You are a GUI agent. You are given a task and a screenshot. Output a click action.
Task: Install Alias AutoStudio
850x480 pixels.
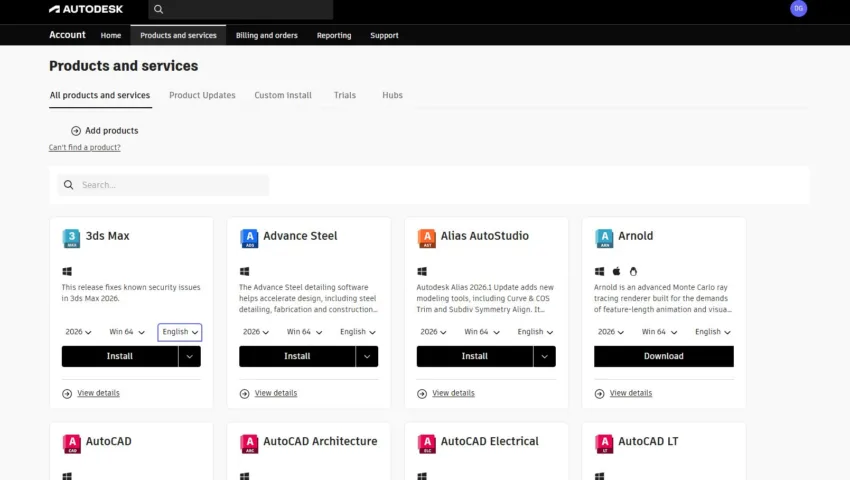pos(475,356)
